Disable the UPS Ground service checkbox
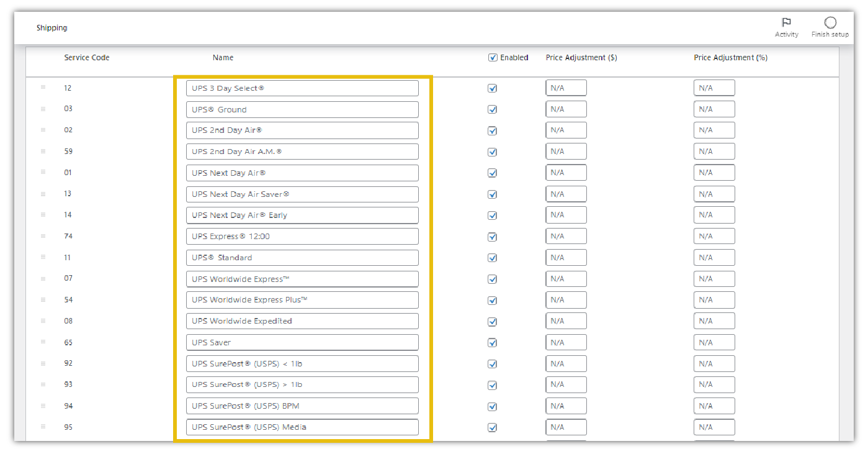868x454 pixels. [x=493, y=109]
